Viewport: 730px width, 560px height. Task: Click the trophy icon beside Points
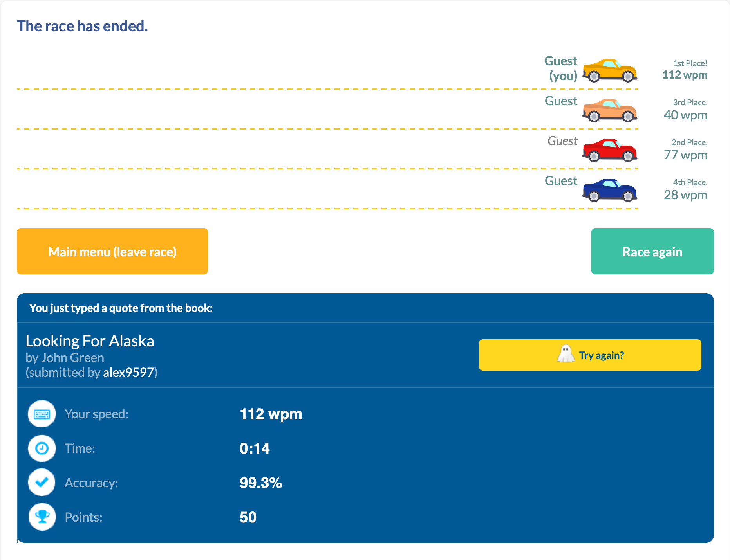(42, 517)
